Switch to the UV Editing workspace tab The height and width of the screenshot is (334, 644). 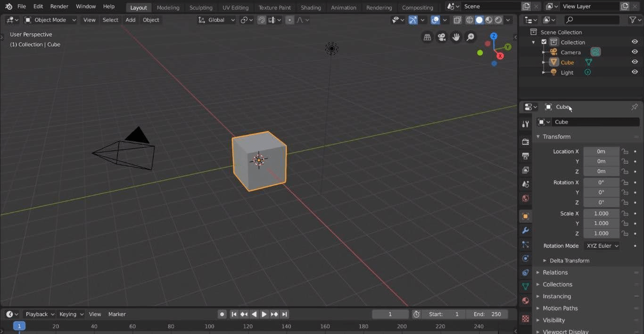(235, 8)
